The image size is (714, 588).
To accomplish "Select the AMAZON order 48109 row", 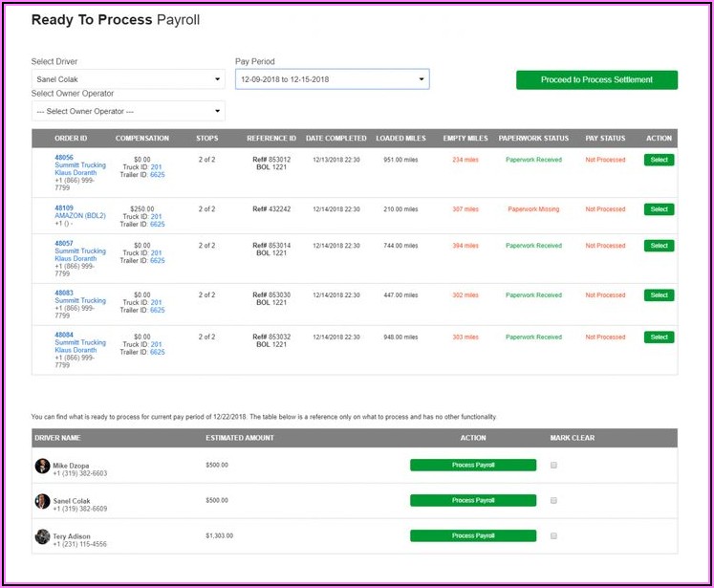I will point(659,209).
